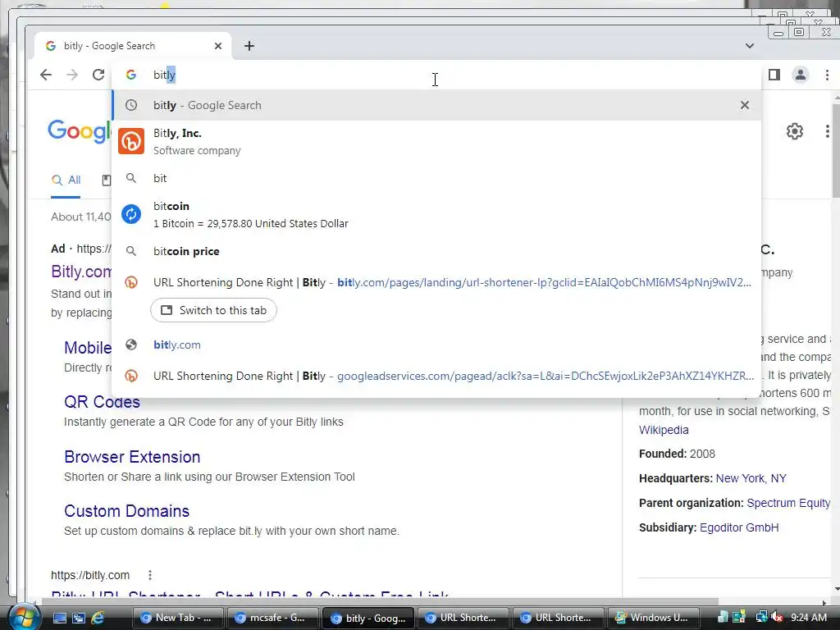This screenshot has width=840, height=630.
Task: Click the Switch to this tab button
Action: (213, 310)
